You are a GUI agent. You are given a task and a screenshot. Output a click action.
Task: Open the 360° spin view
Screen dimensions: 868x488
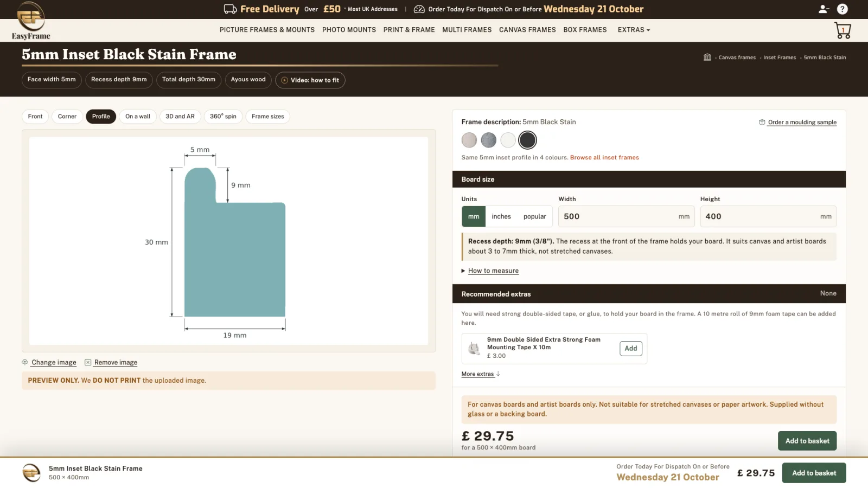(x=223, y=117)
